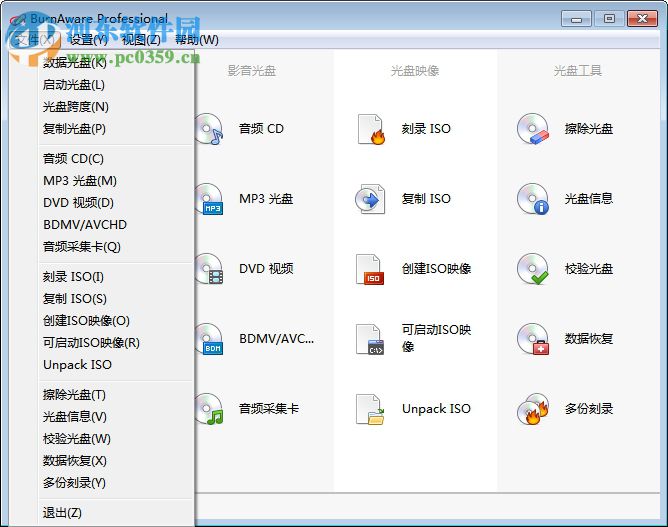Click the 光盘映像 column header

coord(415,71)
